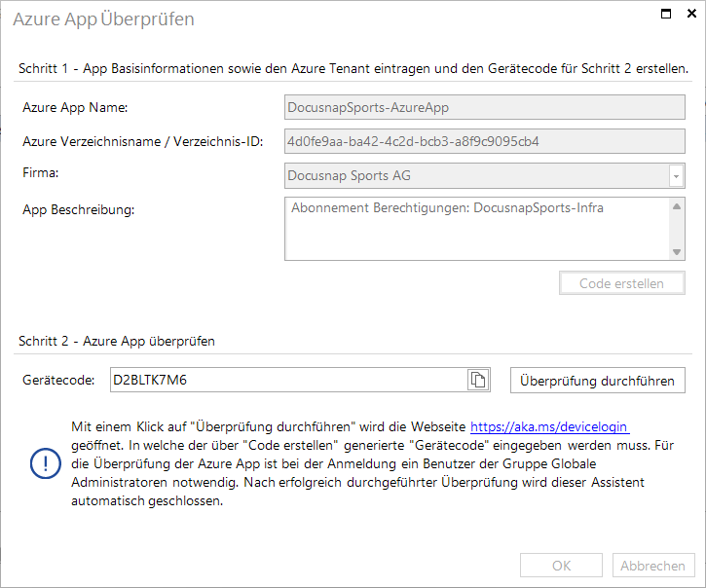Select the Verzeichnis-ID field value
This screenshot has width=706, height=588.
pyautogui.click(x=485, y=141)
